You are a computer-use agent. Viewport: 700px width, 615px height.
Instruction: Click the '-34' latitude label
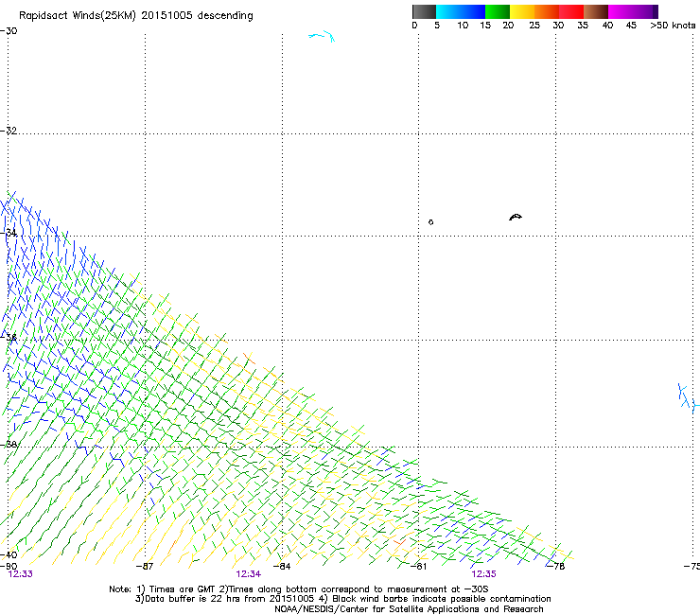(9, 233)
